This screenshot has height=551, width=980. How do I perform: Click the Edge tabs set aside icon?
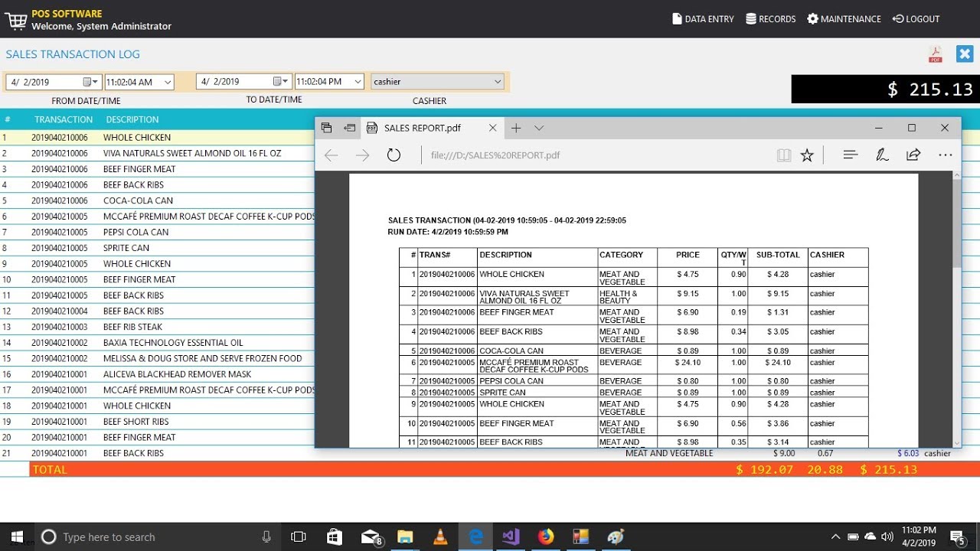pos(327,128)
